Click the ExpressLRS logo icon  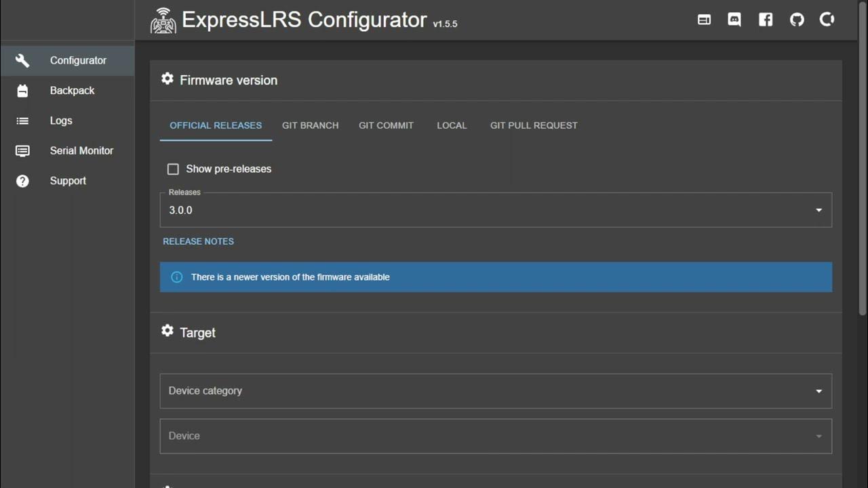163,21
